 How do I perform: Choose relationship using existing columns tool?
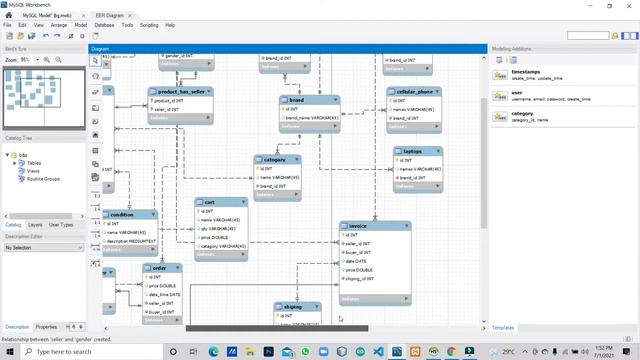[96, 264]
